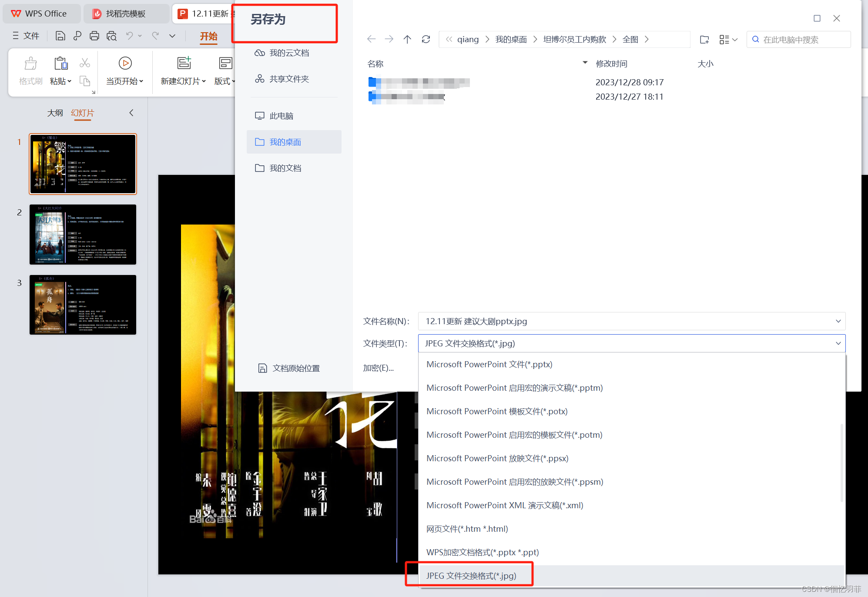Start slideshow from current page (当页开始)
The height and width of the screenshot is (597, 868).
pyautogui.click(x=125, y=70)
